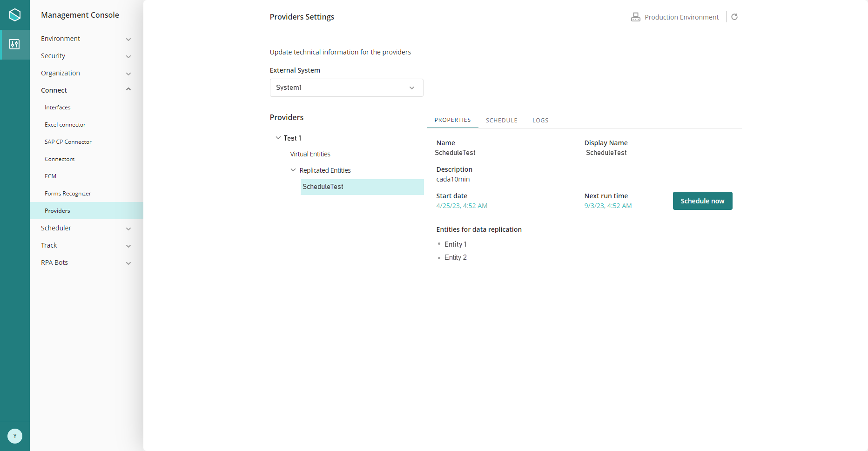
Task: Click Entity 2 in replication list
Action: pyautogui.click(x=455, y=257)
